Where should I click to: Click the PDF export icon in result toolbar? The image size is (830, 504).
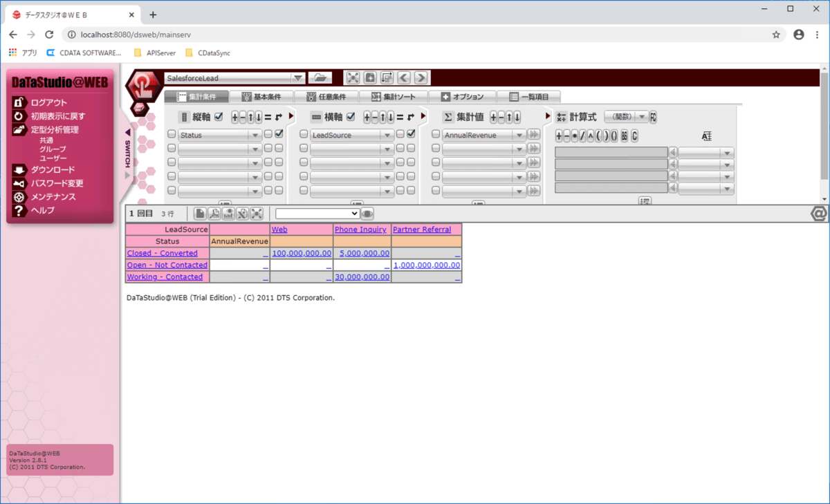click(x=214, y=214)
